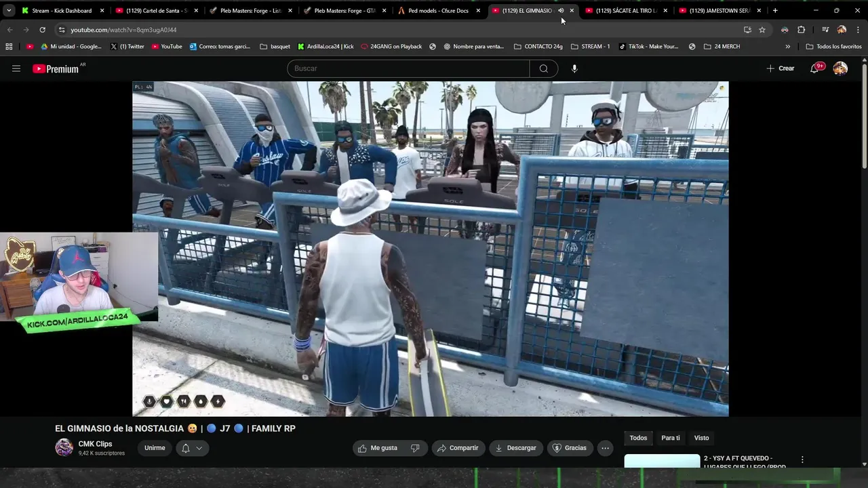
Task: Open Nombre para venta bookmark
Action: tap(473, 47)
